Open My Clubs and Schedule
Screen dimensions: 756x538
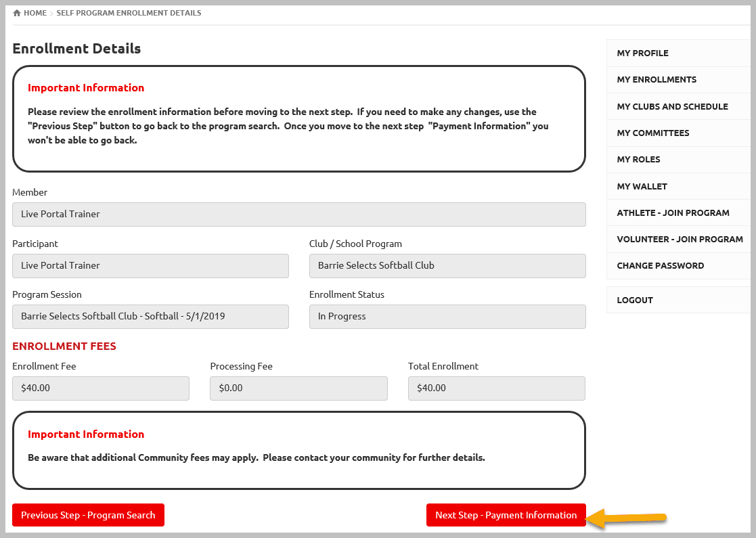tap(672, 106)
